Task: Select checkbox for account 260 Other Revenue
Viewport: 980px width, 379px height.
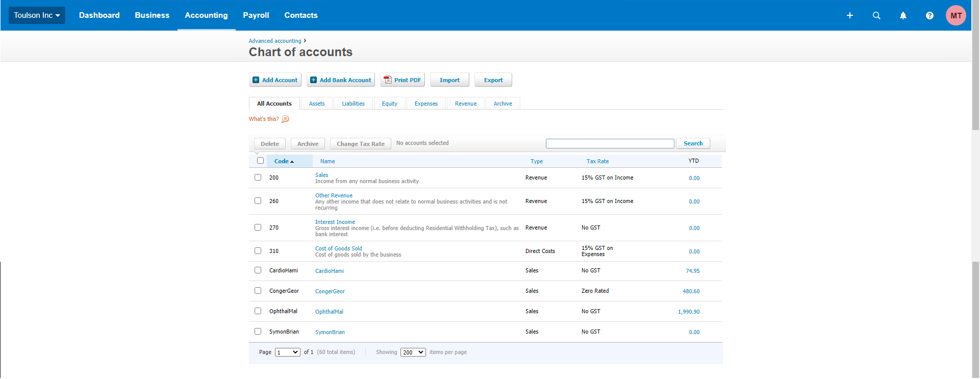Action: pos(258,201)
